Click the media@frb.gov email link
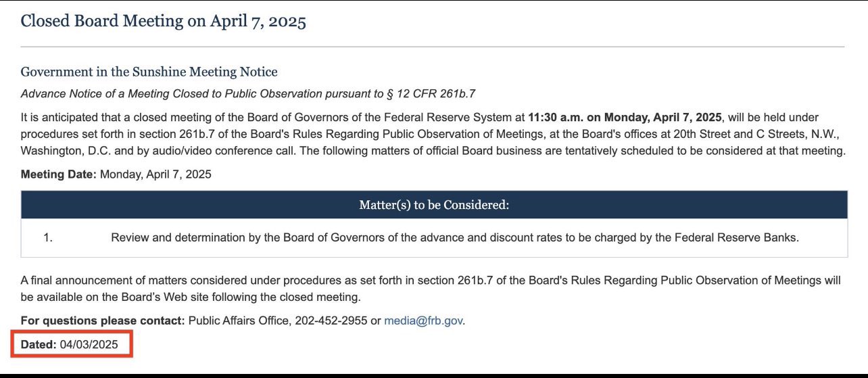 423,321
